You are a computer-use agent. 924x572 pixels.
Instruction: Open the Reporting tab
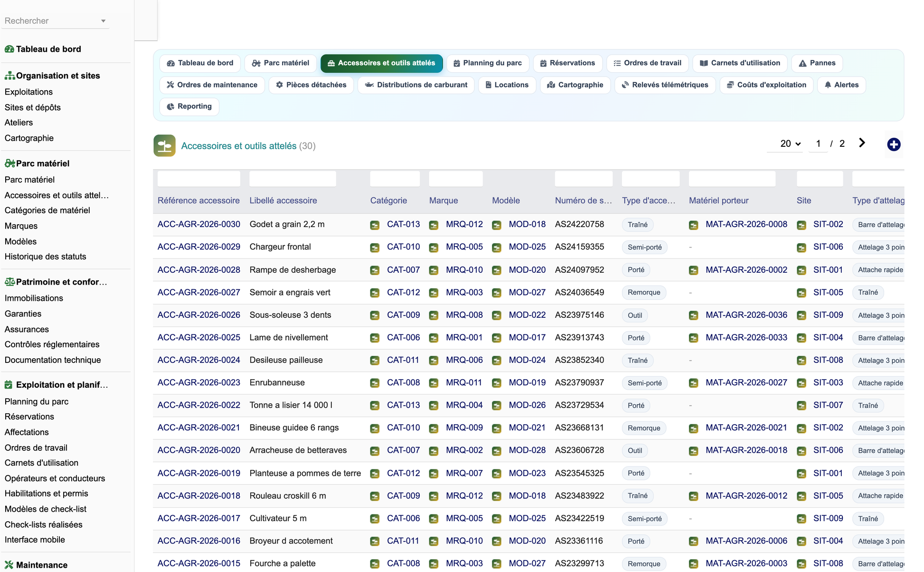coord(189,106)
